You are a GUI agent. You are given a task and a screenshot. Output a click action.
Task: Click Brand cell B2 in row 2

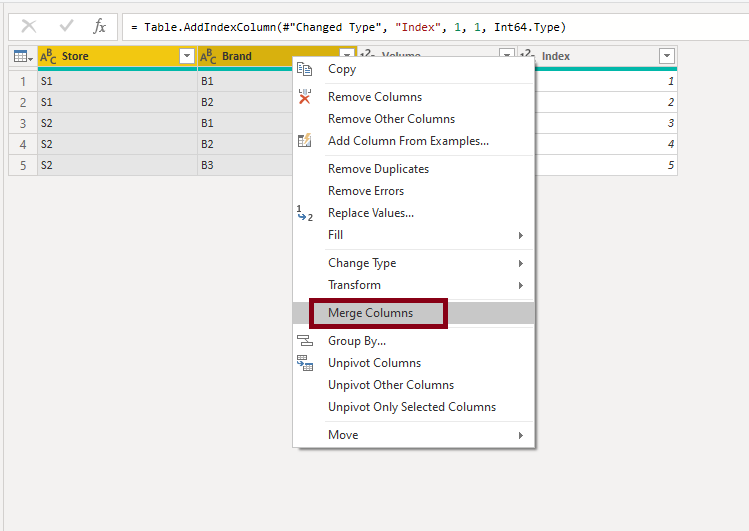click(246, 102)
